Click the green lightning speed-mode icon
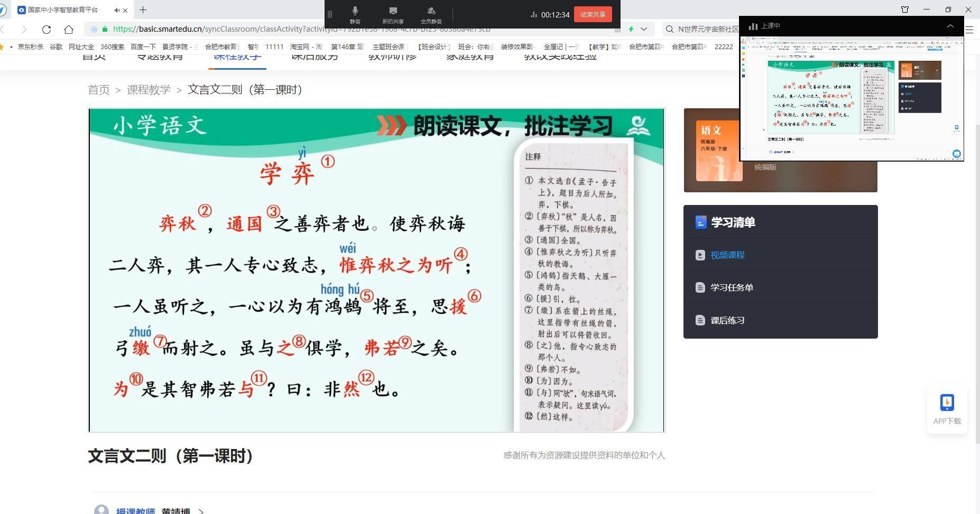Viewport: 980px width, 514px height. 631,29
